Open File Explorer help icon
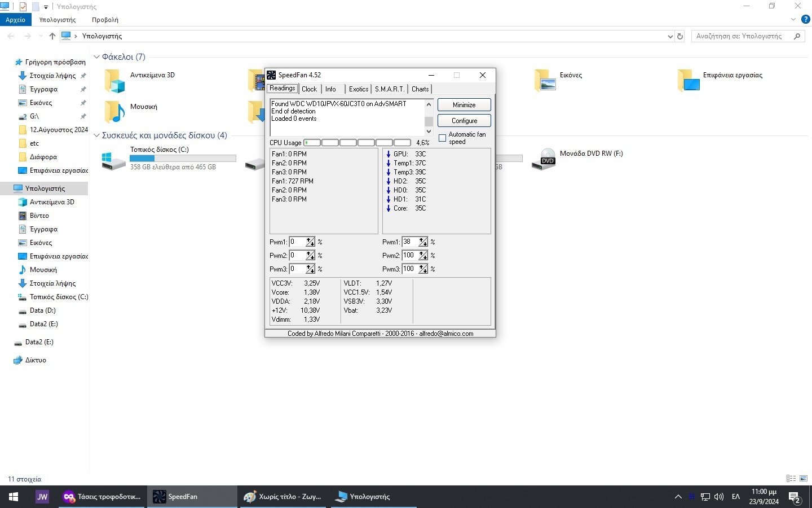812x508 pixels. (806, 19)
